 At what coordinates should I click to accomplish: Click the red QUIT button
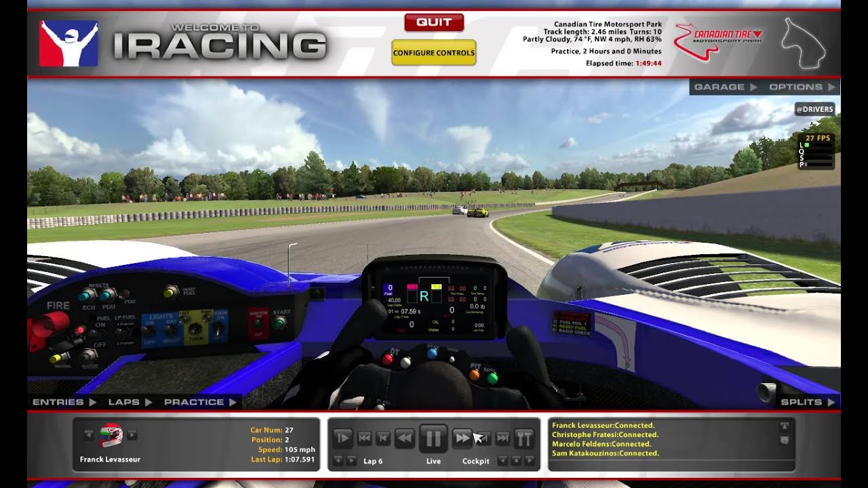[434, 22]
